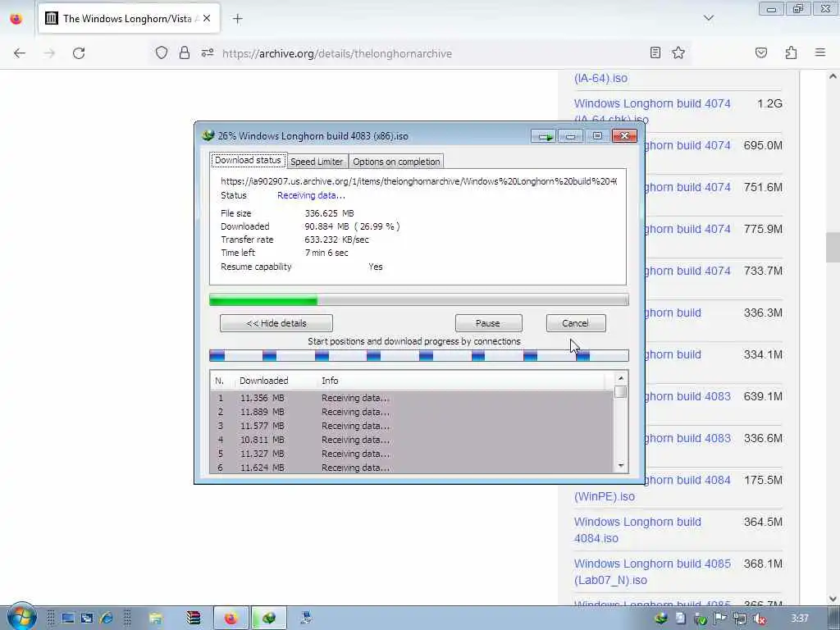Reload the archive.org page
The image size is (840, 630).
pyautogui.click(x=79, y=53)
